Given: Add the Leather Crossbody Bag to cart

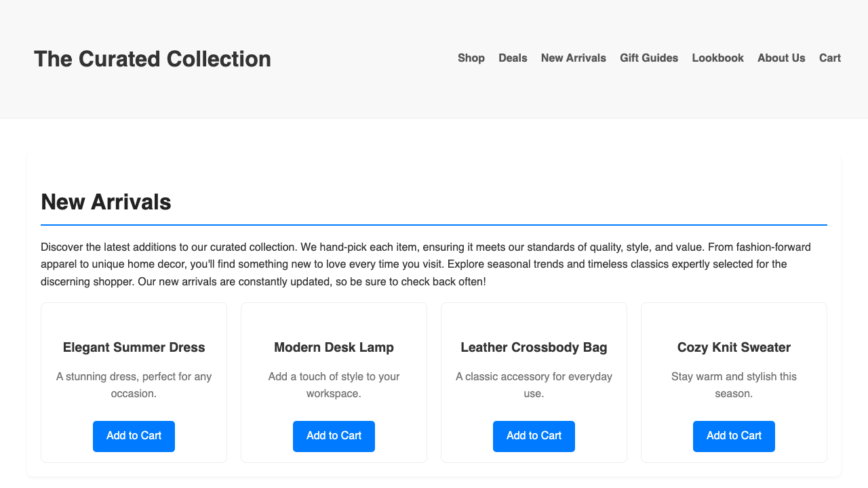Looking at the screenshot, I should point(534,436).
